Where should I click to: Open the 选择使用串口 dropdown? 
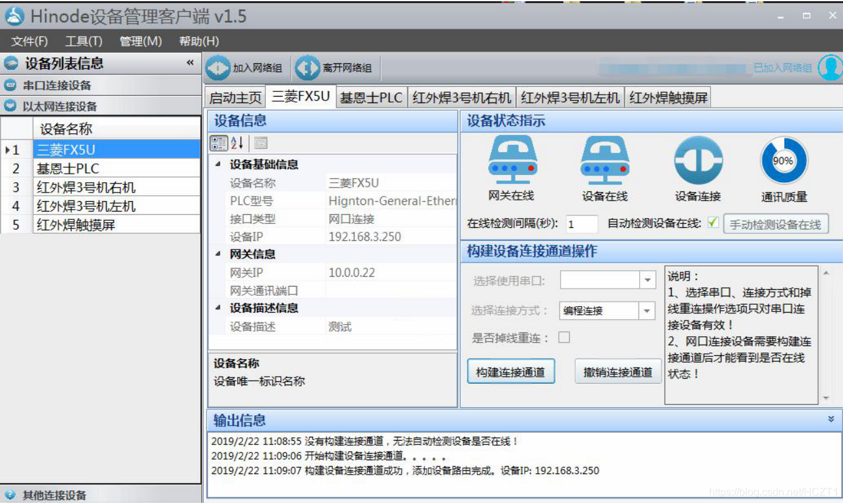point(647,280)
